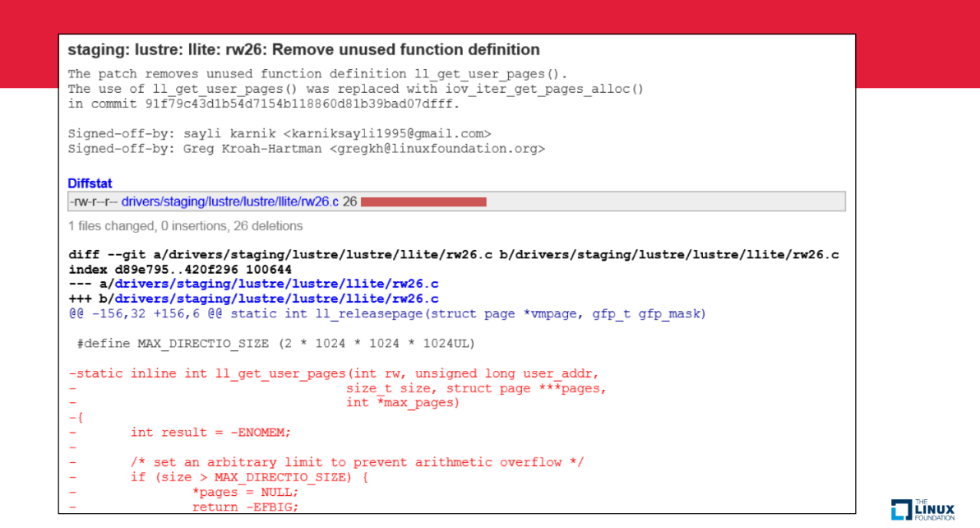Click the removed 'int result = -ENOMEM;' line
This screenshot has height=528, width=980.
(179, 433)
